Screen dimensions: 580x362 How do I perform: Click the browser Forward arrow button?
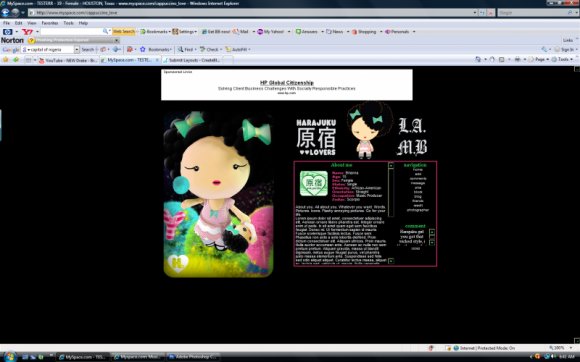pyautogui.click(x=15, y=12)
